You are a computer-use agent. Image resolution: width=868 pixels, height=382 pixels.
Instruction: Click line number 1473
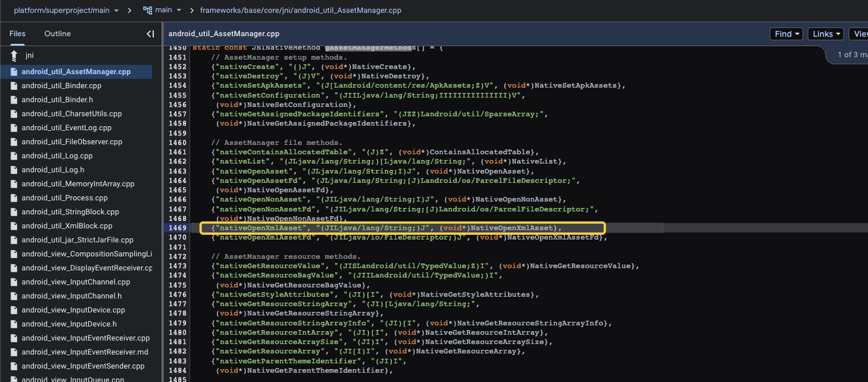pos(177,266)
